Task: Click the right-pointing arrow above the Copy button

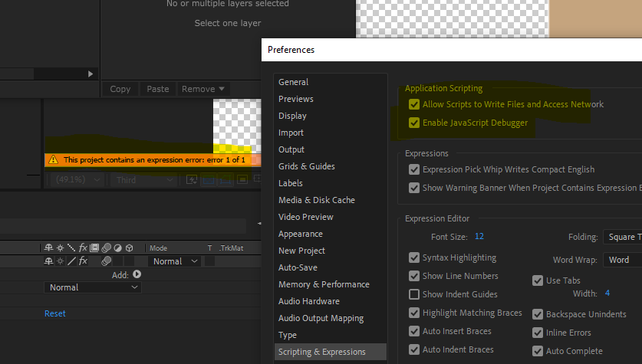Action: [91, 74]
